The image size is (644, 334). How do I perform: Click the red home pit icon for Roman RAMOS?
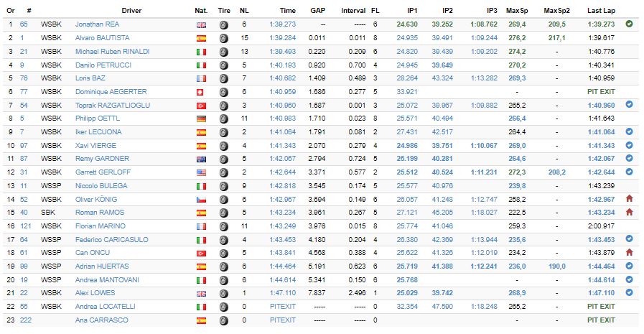629,212
